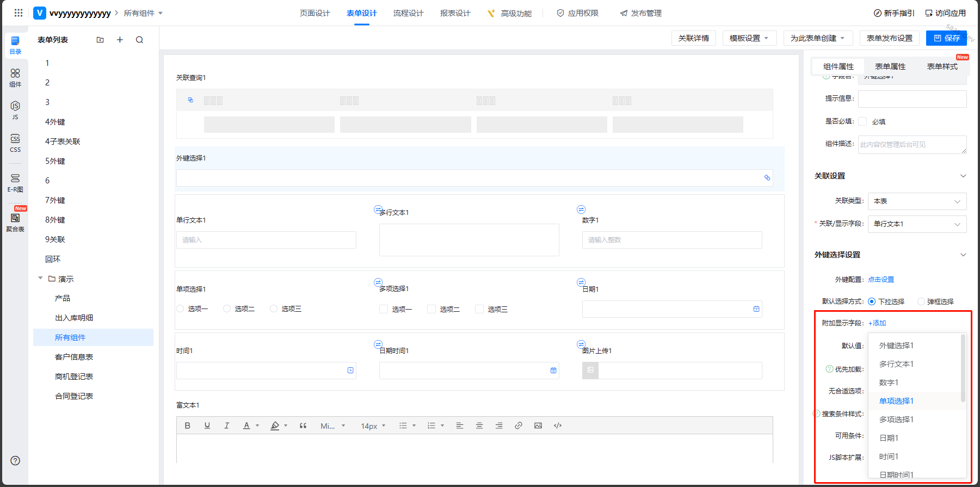Check the 必填 required checkbox
This screenshot has width=980, height=487.
(x=862, y=121)
